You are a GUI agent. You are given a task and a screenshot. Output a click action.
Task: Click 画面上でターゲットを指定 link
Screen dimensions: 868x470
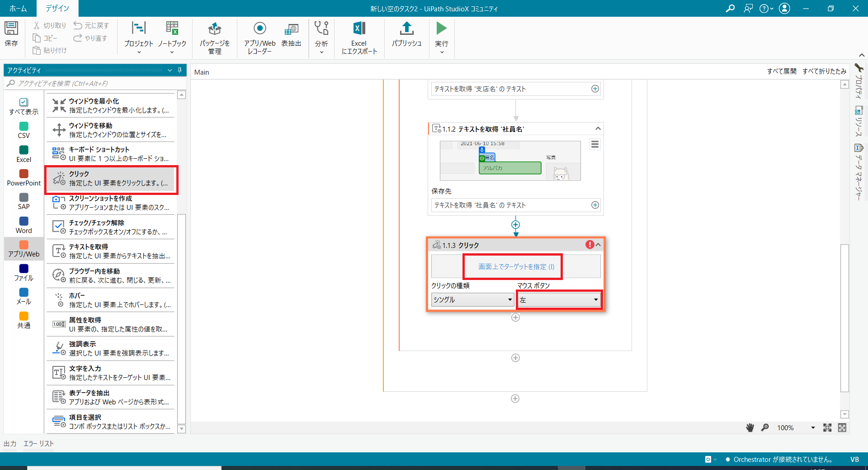(516, 267)
